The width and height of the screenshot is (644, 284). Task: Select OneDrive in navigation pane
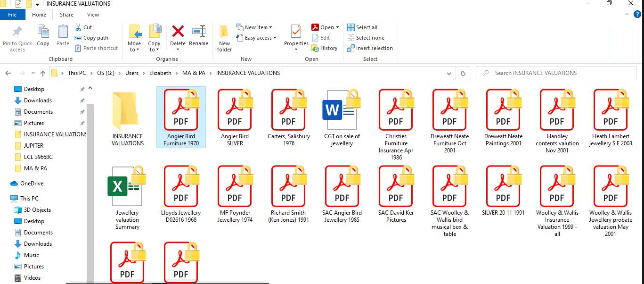(x=32, y=184)
